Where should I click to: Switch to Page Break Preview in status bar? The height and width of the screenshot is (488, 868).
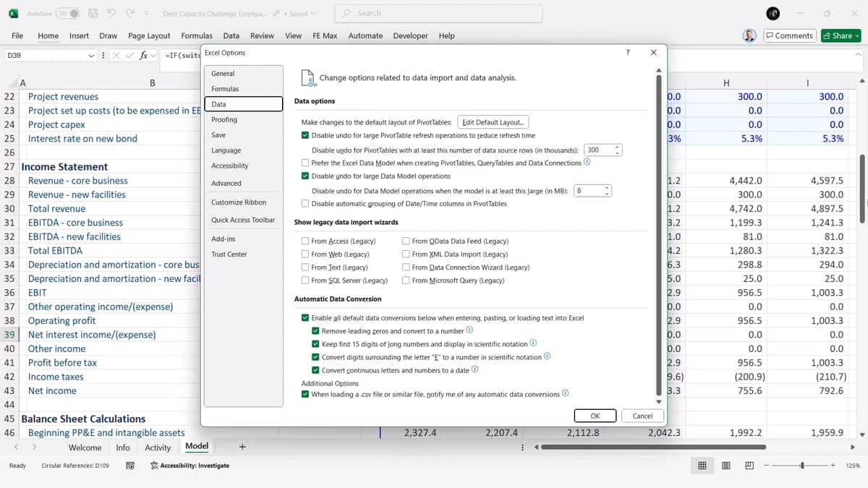coord(749,466)
